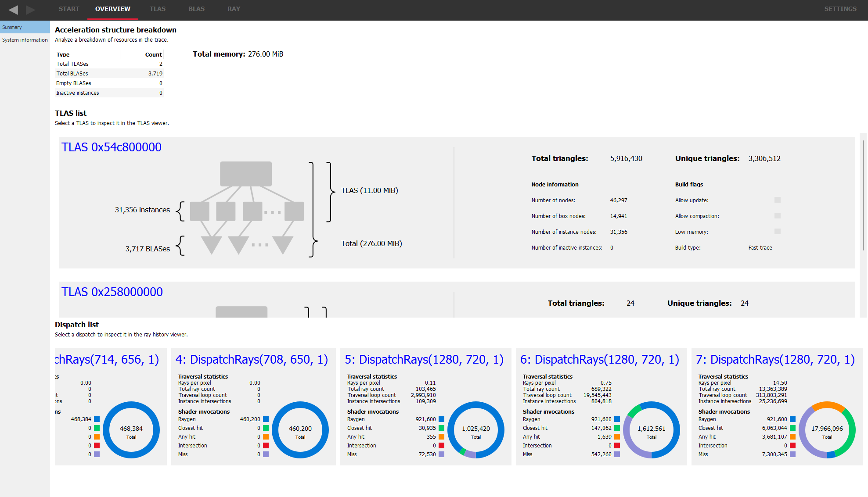The width and height of the screenshot is (868, 497).
Task: Toggle the Low memory build flag checkbox
Action: 777,232
